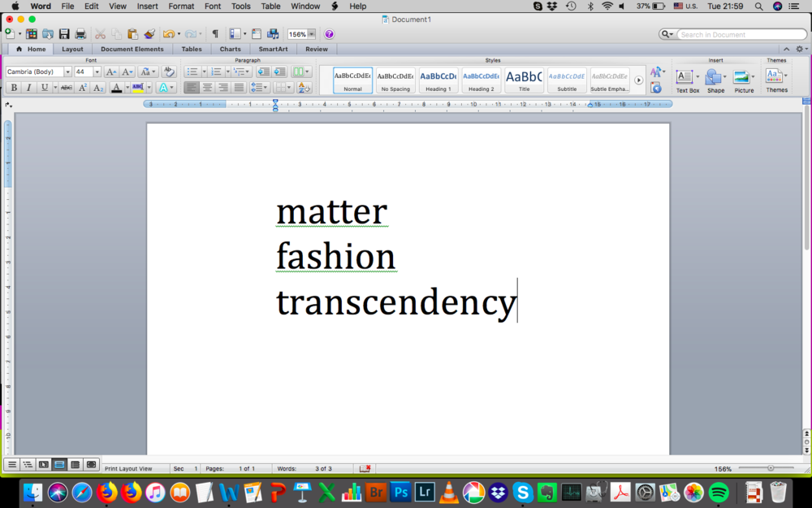The width and height of the screenshot is (812, 508).
Task: Click the Superscript icon
Action: point(83,88)
